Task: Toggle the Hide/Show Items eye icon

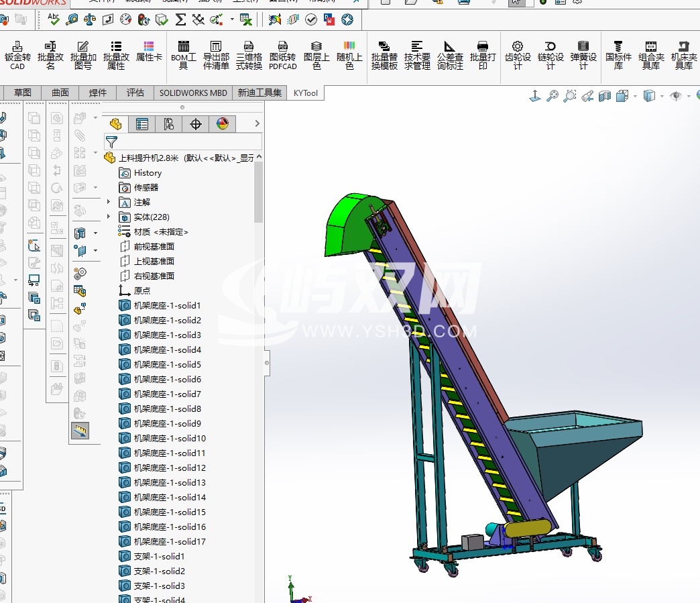Action: pos(676,97)
